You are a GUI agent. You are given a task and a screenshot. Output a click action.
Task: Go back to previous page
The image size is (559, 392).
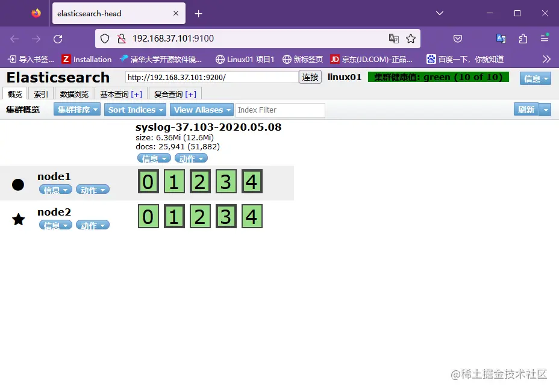tap(14, 39)
